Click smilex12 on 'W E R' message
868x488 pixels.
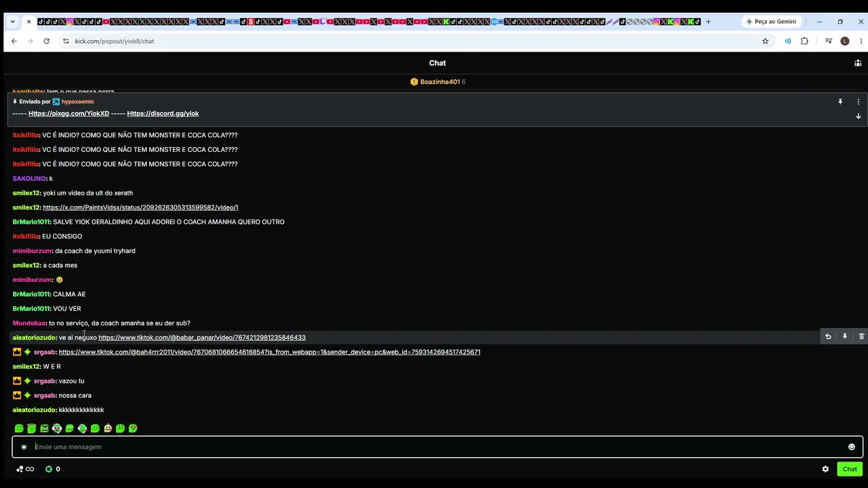coord(26,367)
